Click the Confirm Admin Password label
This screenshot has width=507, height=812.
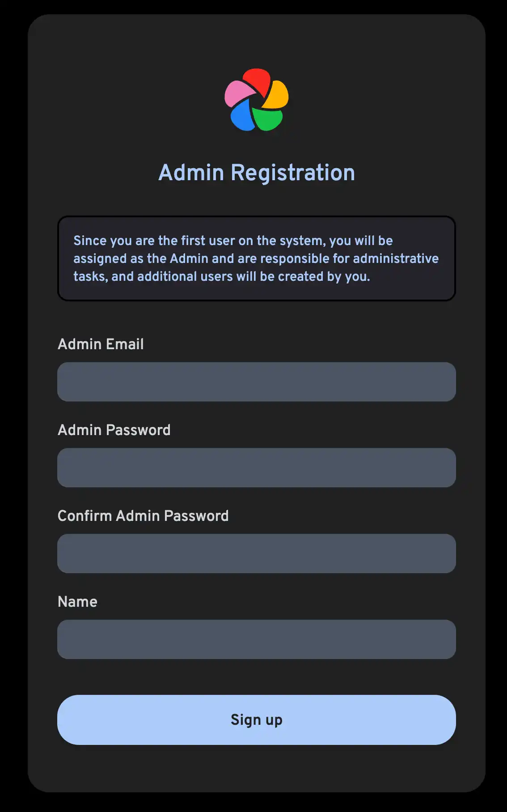coord(144,516)
